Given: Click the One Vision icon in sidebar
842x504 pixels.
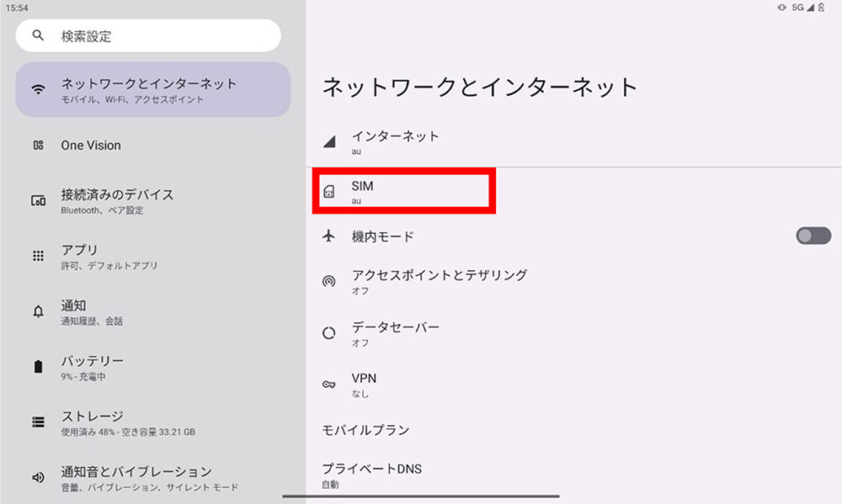Looking at the screenshot, I should 37,145.
